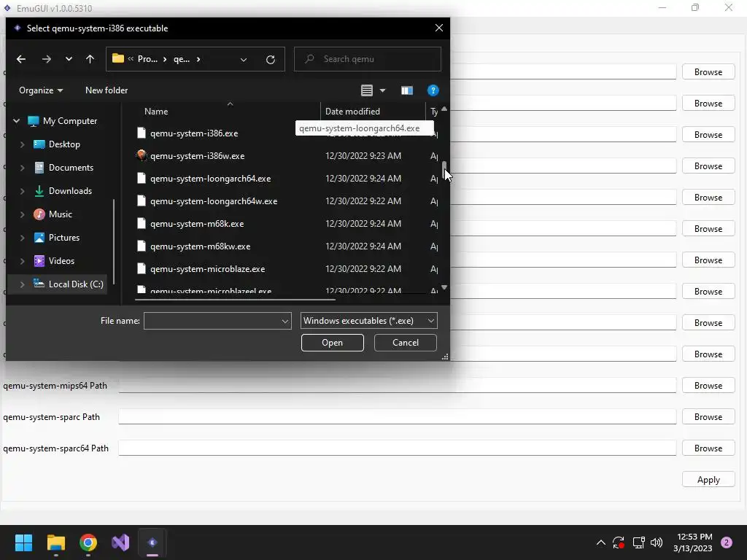Viewport: 747px width, 560px height.
Task: Collapse the My Computer tree node
Action: pyautogui.click(x=17, y=121)
